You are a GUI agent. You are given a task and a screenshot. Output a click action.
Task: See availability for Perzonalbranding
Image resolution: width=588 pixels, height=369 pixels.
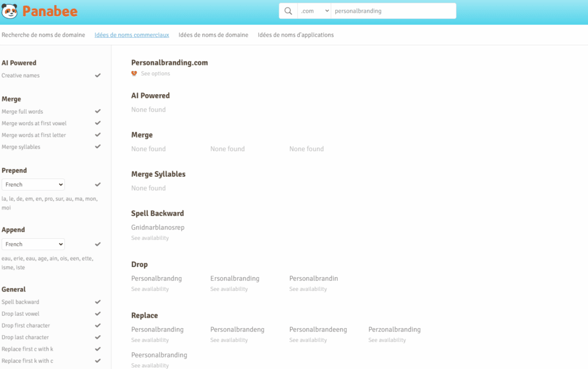point(387,340)
